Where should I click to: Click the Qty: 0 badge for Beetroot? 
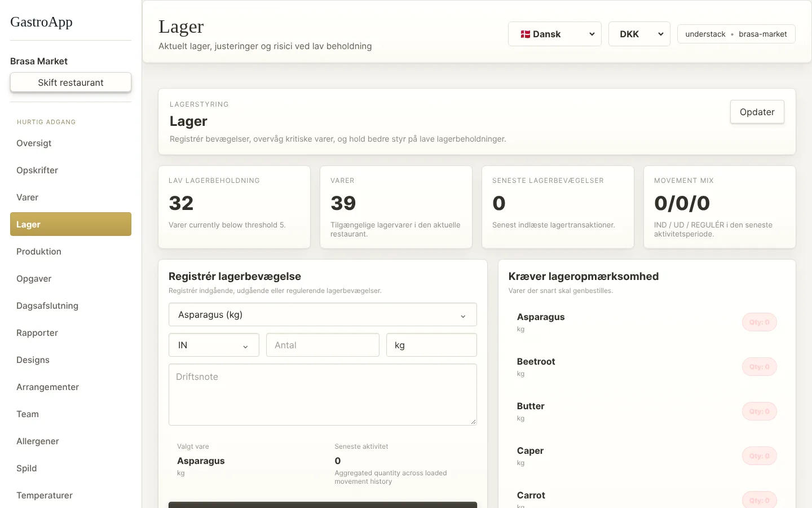[x=759, y=367]
